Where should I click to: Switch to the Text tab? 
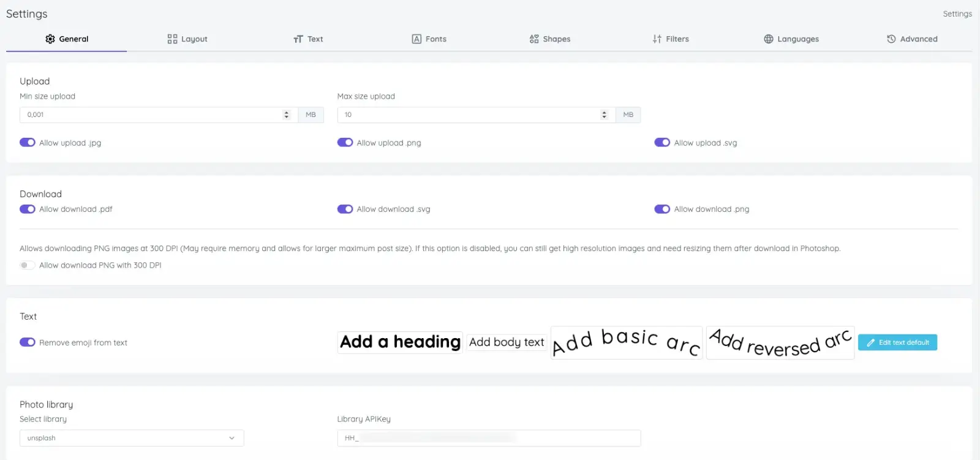click(x=308, y=39)
